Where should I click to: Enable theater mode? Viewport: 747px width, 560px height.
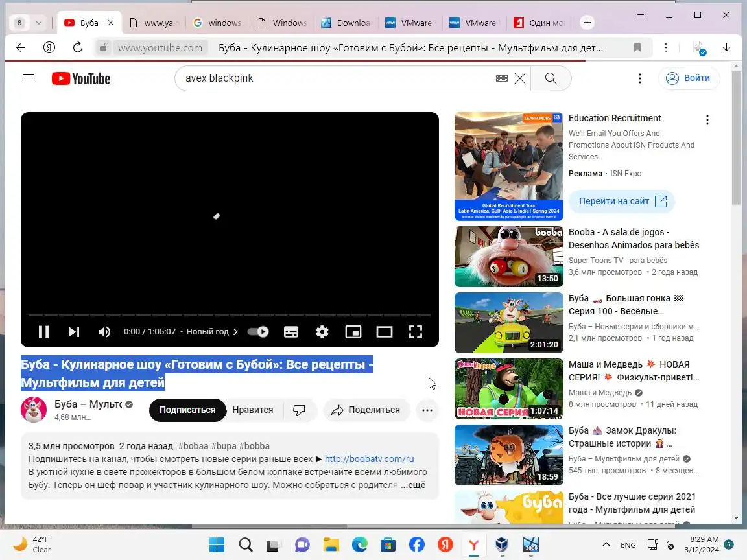[385, 331]
